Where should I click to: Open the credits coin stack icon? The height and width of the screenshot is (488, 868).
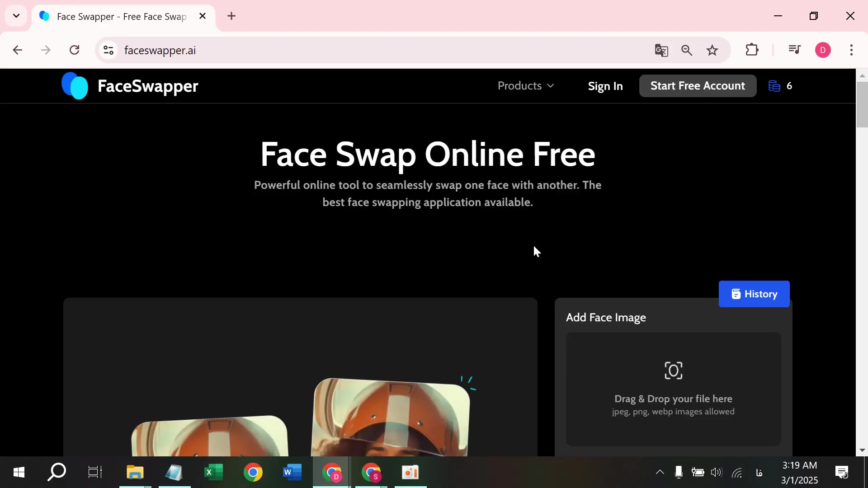[774, 86]
